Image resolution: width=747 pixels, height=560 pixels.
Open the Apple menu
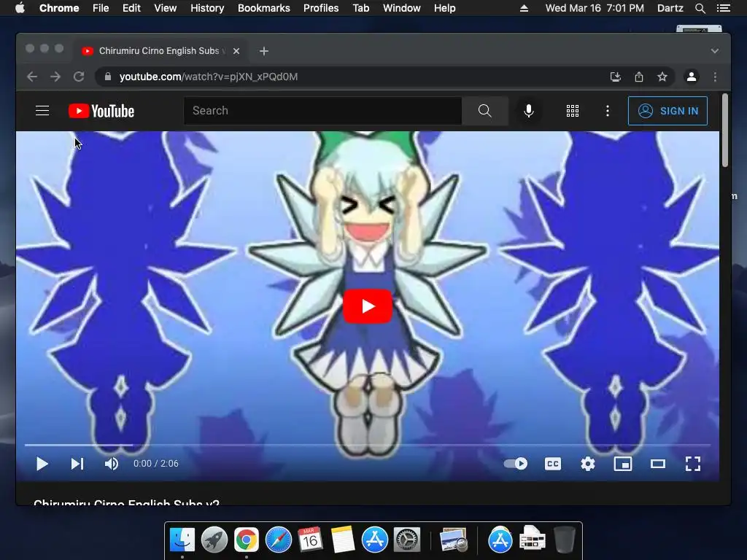pos(20,8)
